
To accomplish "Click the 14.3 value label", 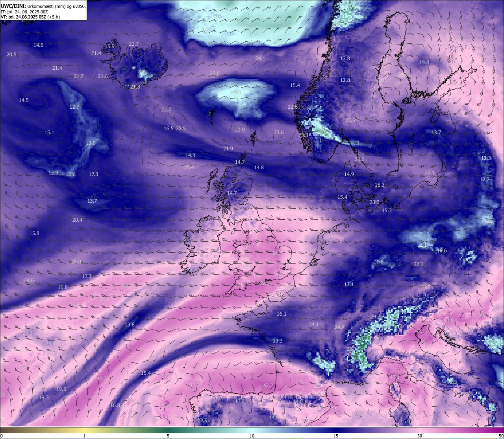I will pos(190,156).
